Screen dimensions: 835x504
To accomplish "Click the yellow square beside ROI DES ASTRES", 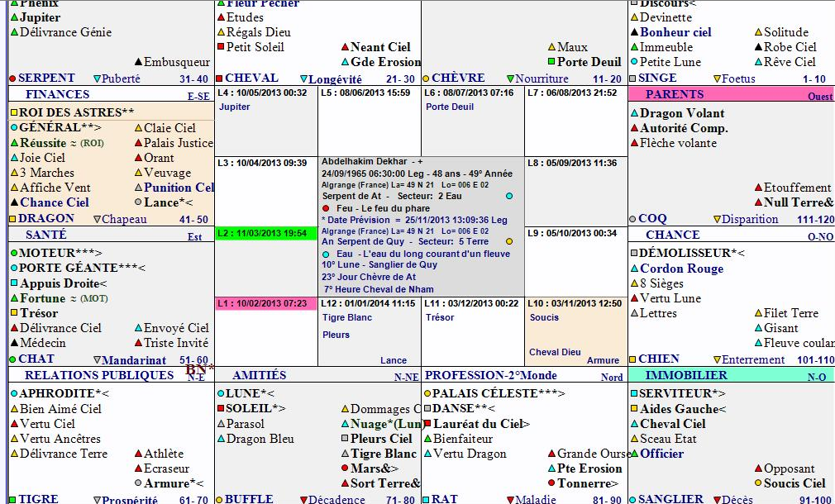I will pos(14,112).
